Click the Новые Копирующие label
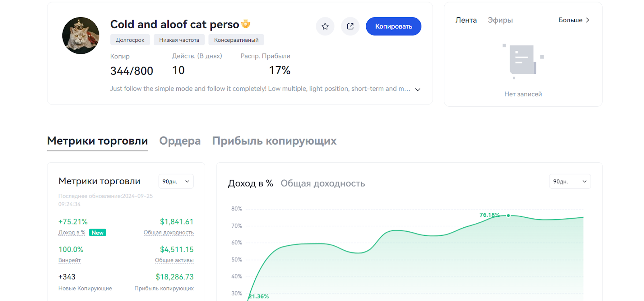The width and height of the screenshot is (644, 301). click(85, 289)
